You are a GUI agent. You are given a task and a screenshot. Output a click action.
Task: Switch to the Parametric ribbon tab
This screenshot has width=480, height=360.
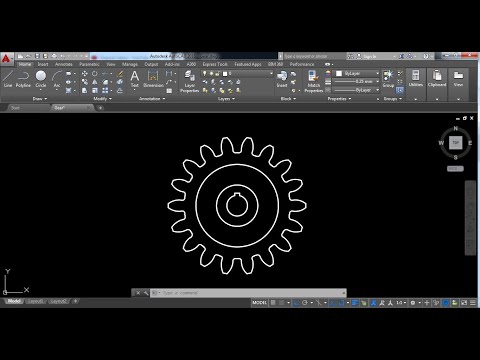(89, 64)
